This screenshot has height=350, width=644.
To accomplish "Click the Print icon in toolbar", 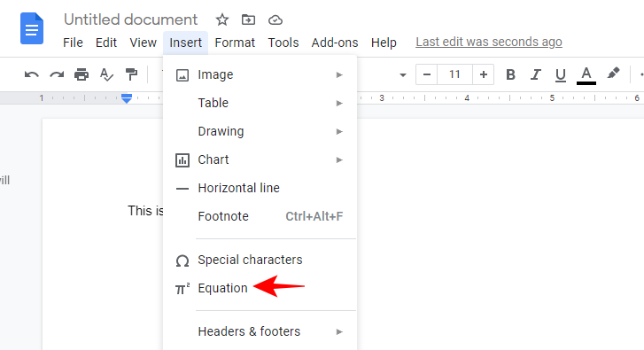I will (81, 74).
